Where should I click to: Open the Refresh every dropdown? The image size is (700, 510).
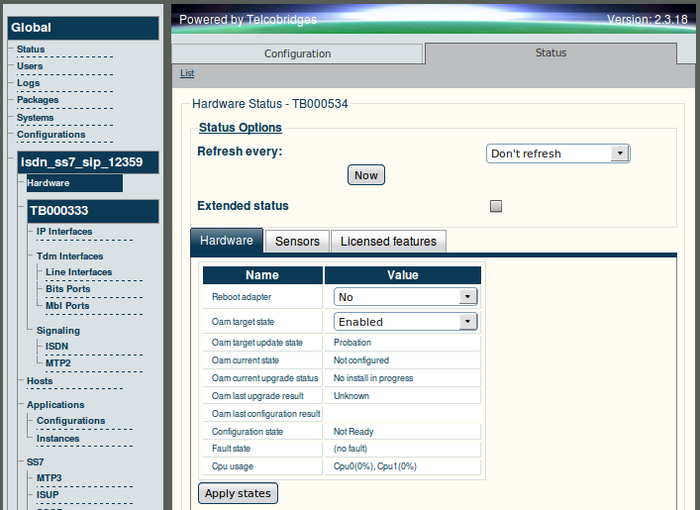pos(557,154)
